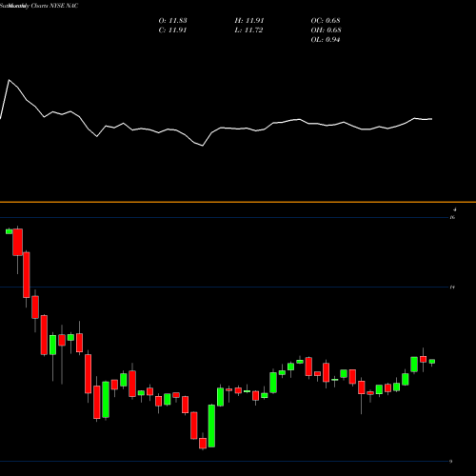
Task: Click the 'OL: 0.94' reading
Action: click(326, 40)
